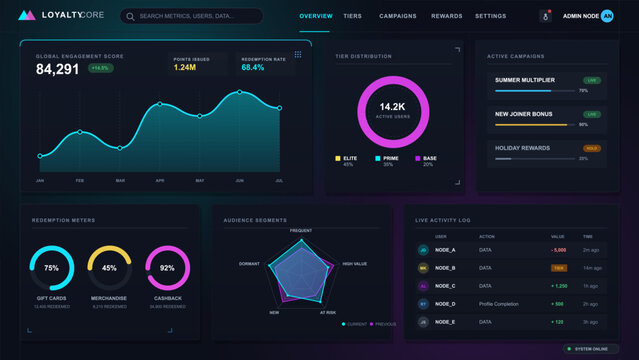Click the search magnifier icon
Viewport: 639px width, 360px height.
[130, 16]
